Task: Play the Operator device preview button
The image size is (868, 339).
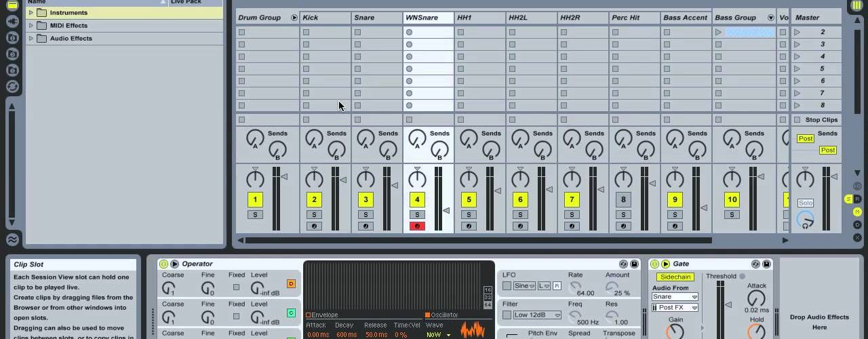Action: pos(174,264)
